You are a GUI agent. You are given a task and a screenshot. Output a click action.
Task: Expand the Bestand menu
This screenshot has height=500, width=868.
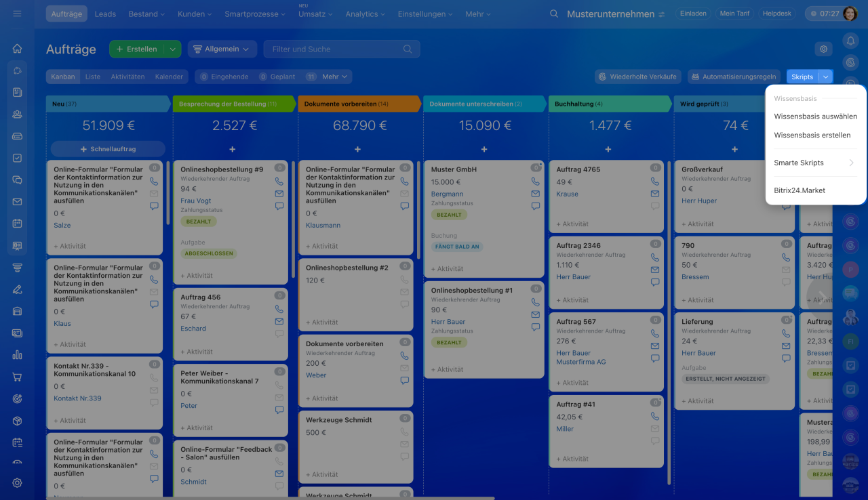(x=146, y=14)
